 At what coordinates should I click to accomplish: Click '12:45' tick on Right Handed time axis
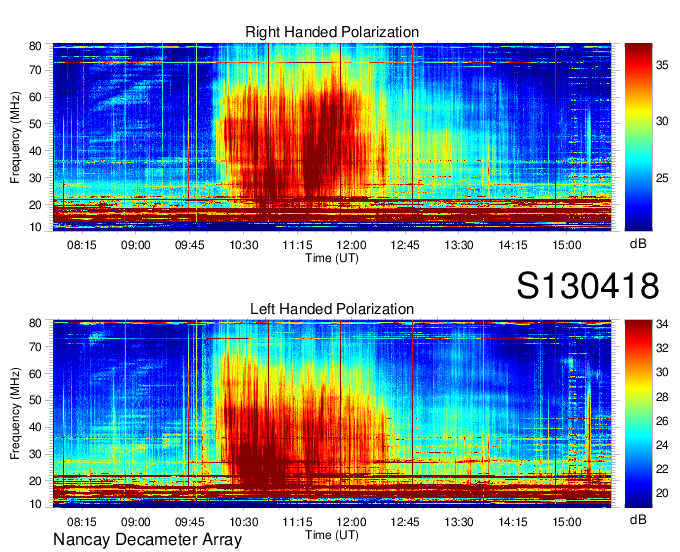405,245
